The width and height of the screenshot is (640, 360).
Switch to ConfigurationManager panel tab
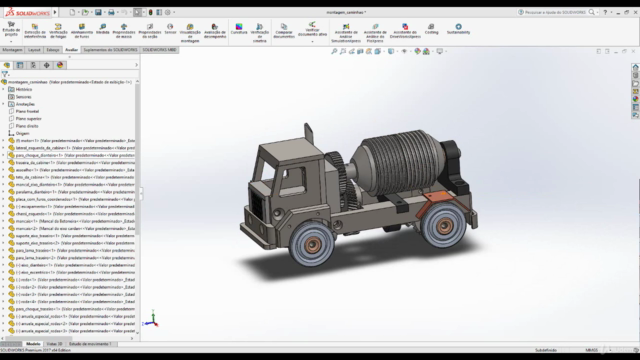[x=33, y=65]
